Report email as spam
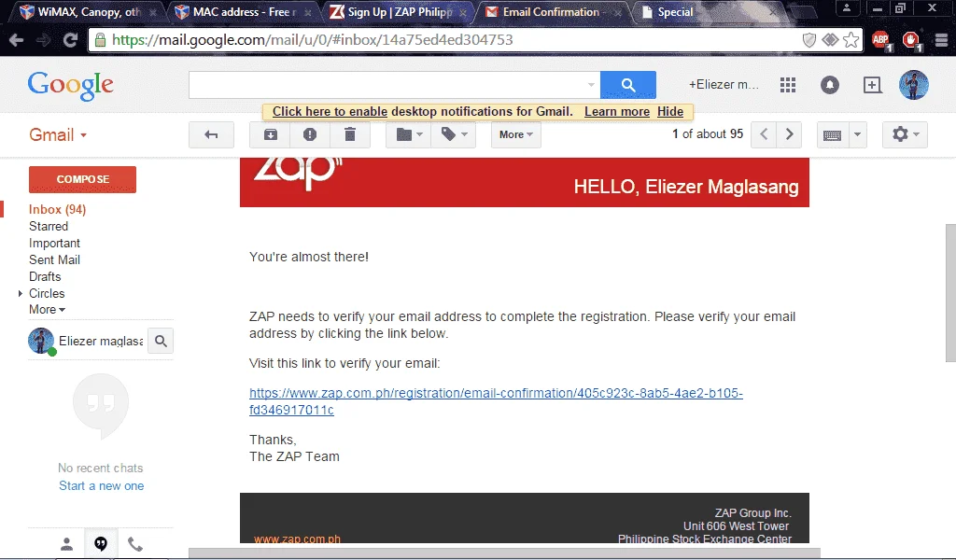 [x=310, y=134]
